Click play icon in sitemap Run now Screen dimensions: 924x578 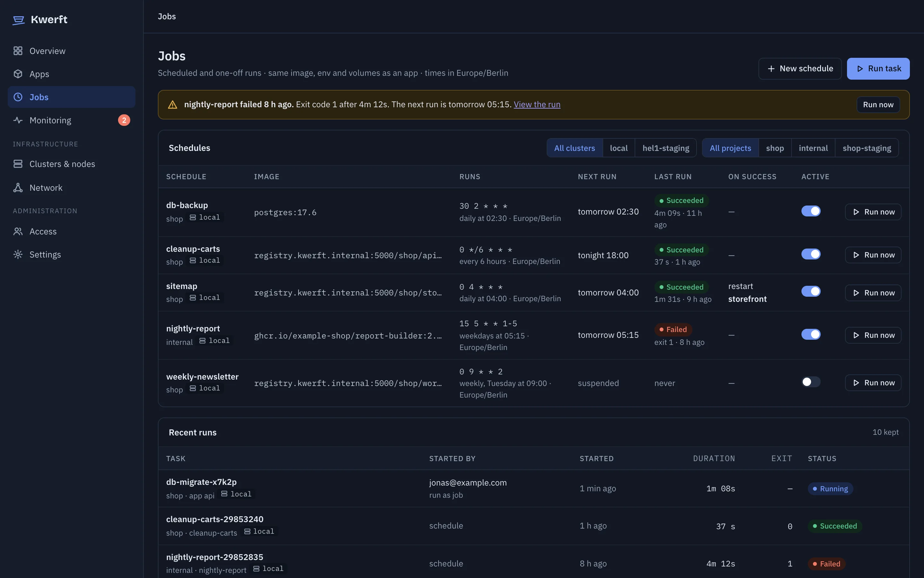pos(856,293)
